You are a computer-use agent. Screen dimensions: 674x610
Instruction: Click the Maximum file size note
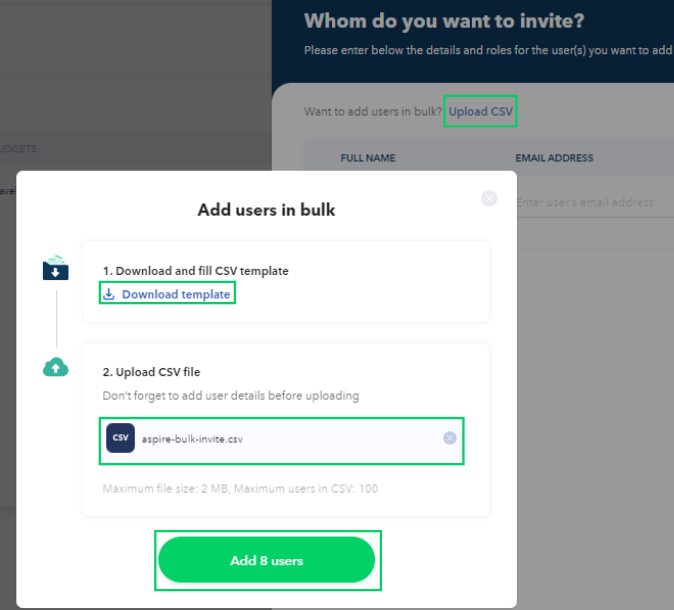[x=241, y=489]
